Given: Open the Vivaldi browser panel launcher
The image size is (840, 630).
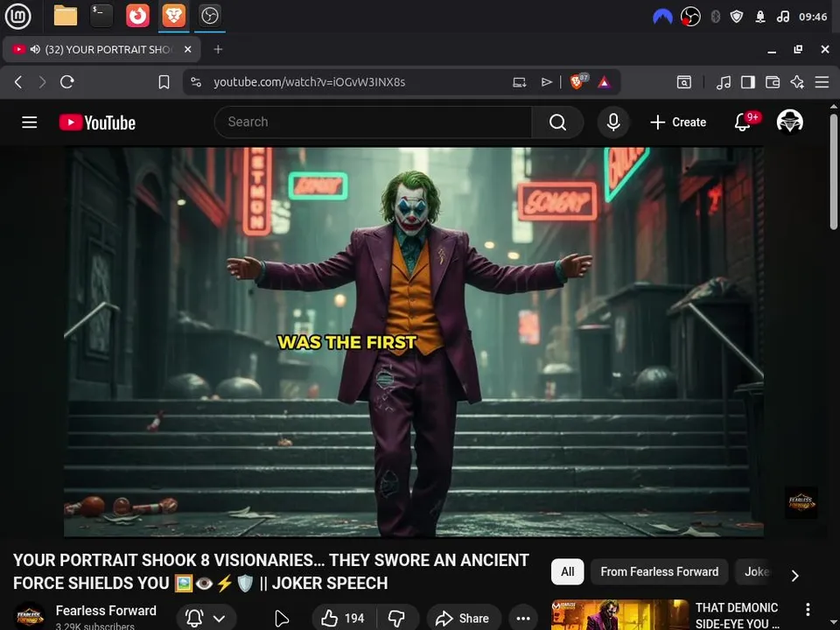Looking at the screenshot, I should point(137,16).
